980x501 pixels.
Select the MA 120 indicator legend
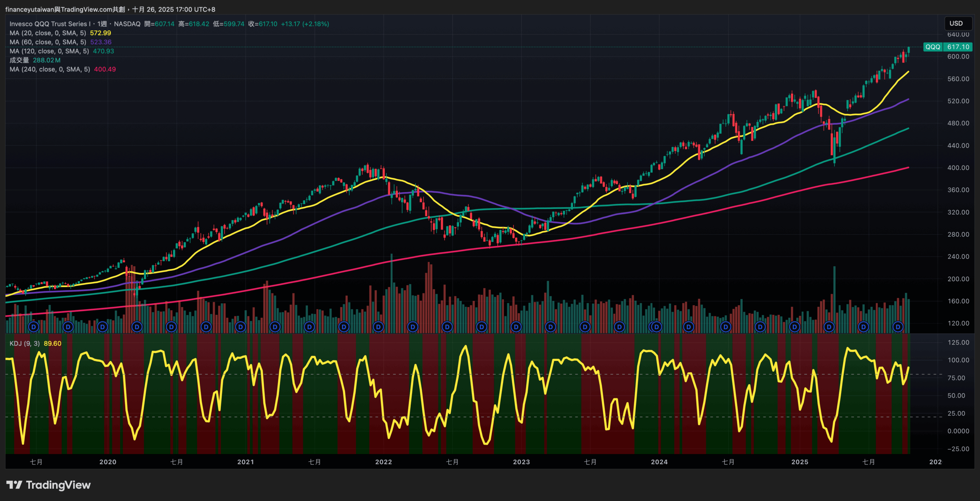pyautogui.click(x=49, y=51)
